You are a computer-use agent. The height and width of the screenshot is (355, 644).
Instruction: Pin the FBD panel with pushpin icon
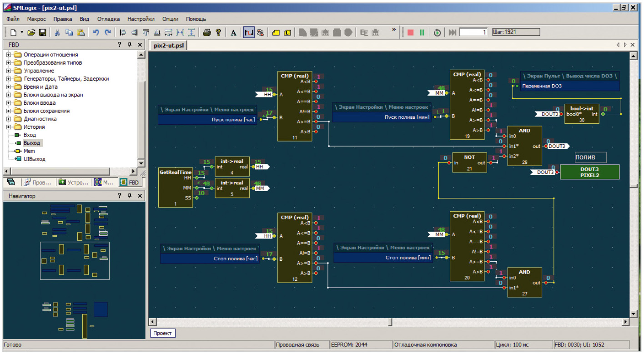[x=130, y=45]
